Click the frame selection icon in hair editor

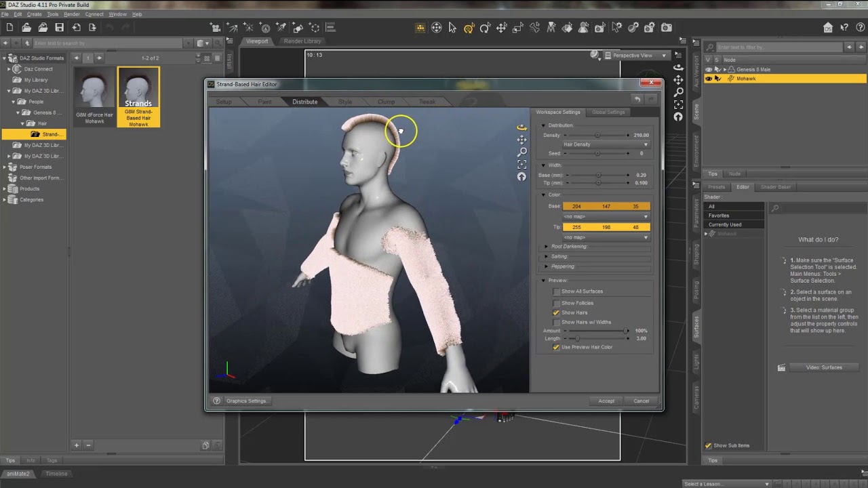pos(521,164)
